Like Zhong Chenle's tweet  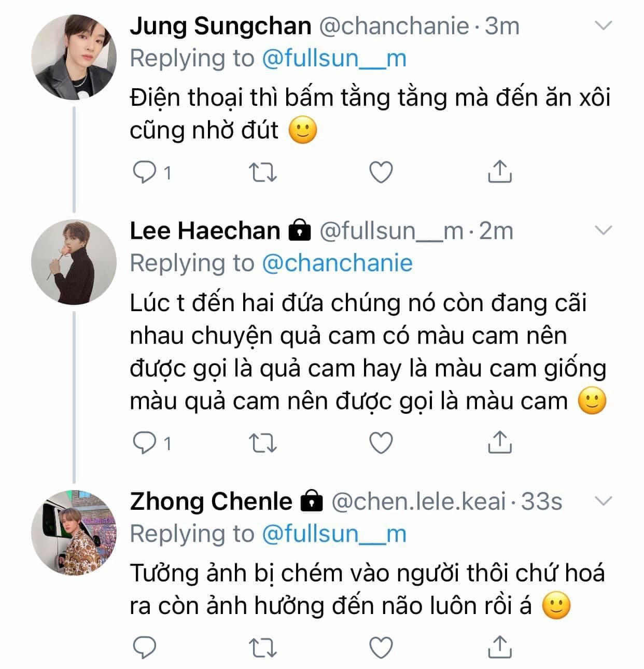pos(381,647)
